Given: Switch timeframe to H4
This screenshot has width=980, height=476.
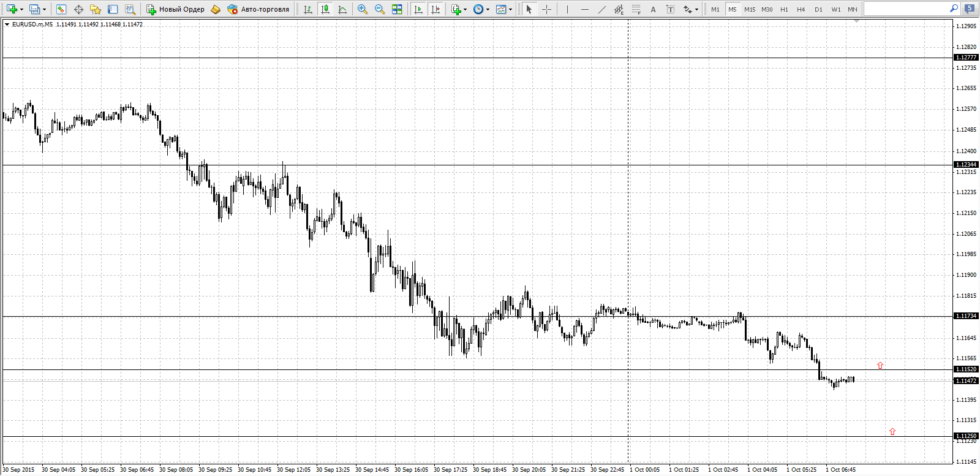Looking at the screenshot, I should (x=801, y=9).
